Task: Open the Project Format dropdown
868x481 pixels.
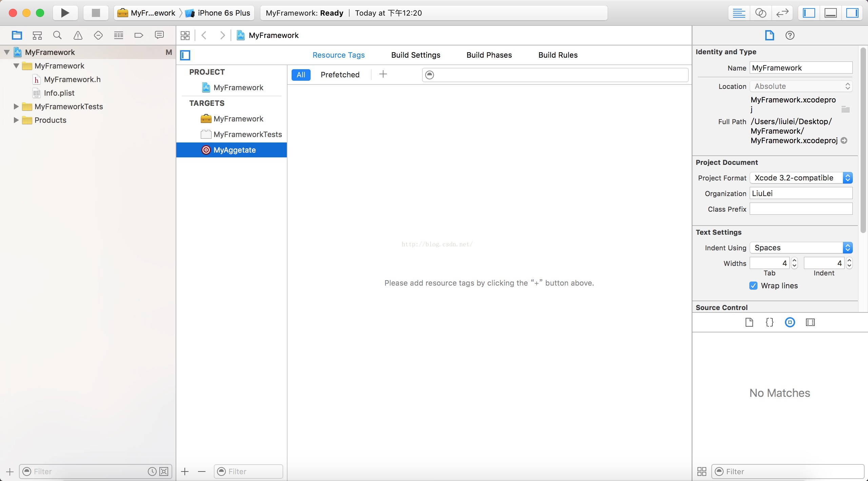Action: tap(801, 178)
